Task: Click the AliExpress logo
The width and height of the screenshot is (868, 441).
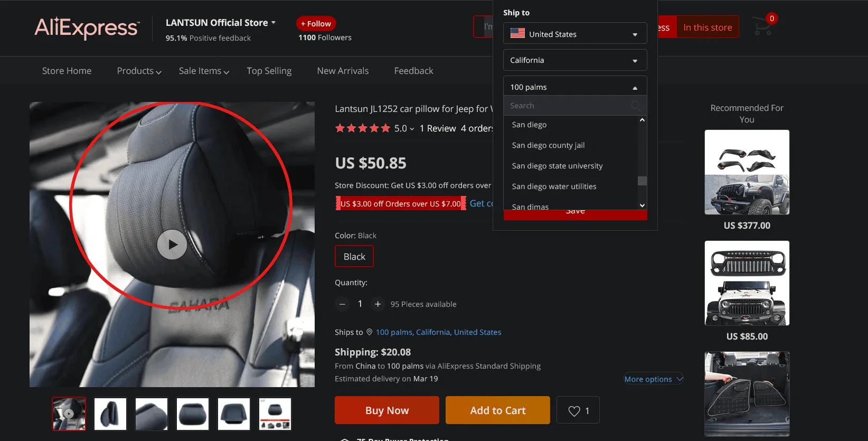Action: [87, 27]
